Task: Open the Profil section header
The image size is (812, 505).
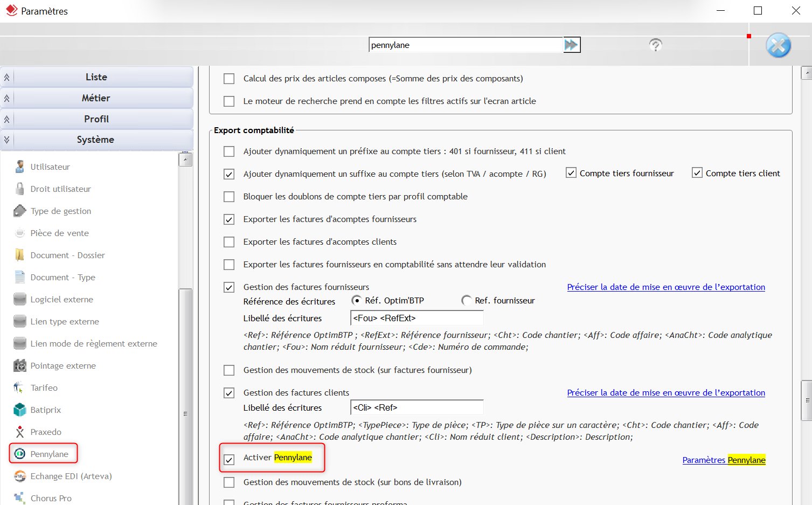Action: tap(96, 119)
